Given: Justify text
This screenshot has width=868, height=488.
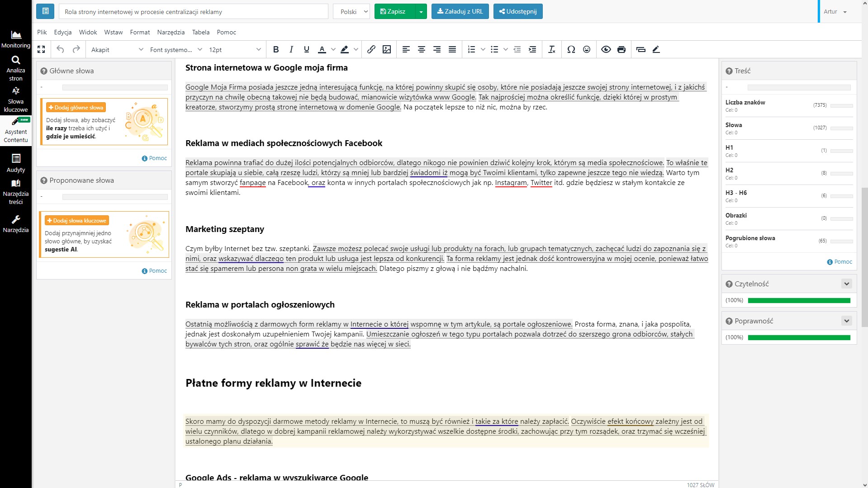Looking at the screenshot, I should point(452,49).
